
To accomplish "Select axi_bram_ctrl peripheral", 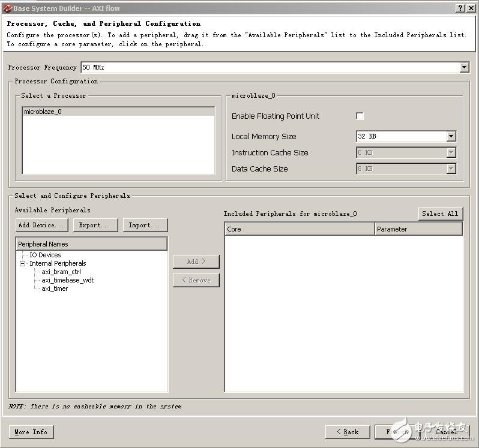I will pyautogui.click(x=61, y=272).
